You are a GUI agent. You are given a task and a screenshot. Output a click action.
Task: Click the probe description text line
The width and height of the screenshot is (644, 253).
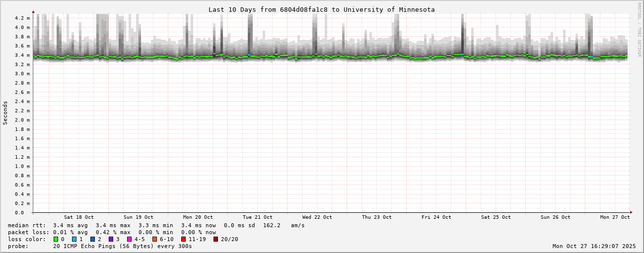[x=99, y=246]
